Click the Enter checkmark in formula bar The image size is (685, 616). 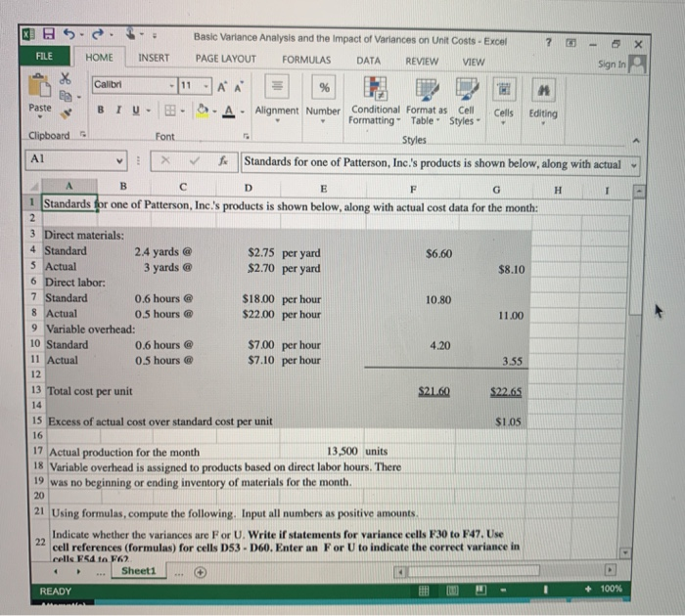click(195, 161)
